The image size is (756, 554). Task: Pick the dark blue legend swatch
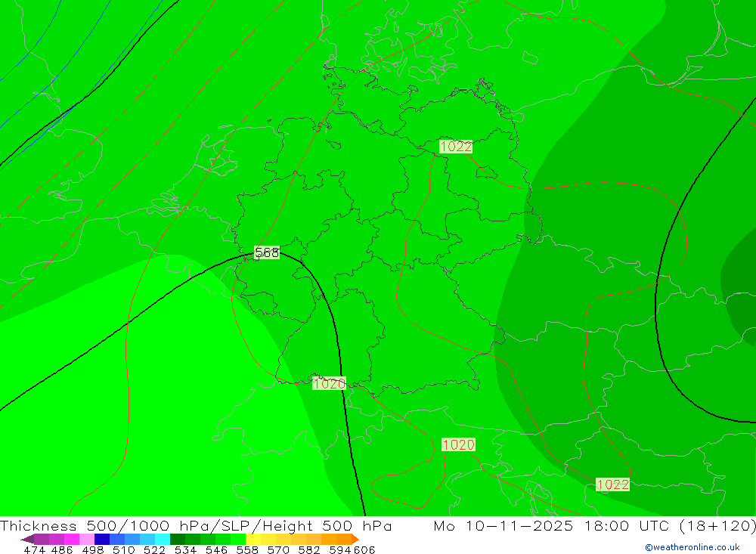tap(102, 539)
